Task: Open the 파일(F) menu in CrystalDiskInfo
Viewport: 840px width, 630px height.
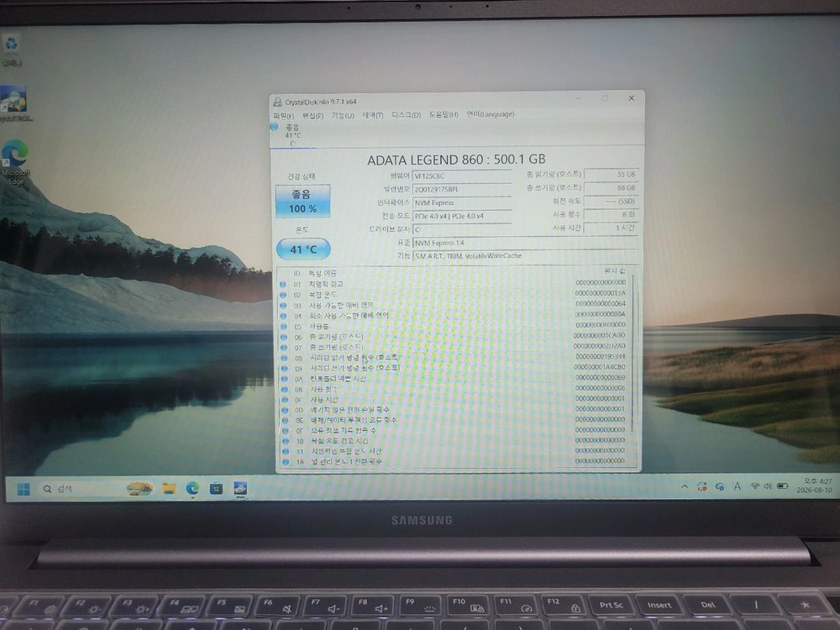Action: (x=283, y=116)
